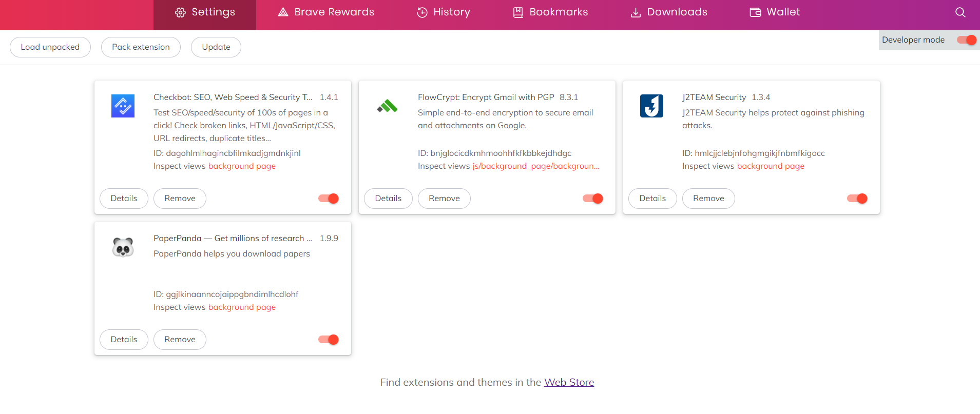
Task: Open the Downloads tab
Action: [669, 12]
